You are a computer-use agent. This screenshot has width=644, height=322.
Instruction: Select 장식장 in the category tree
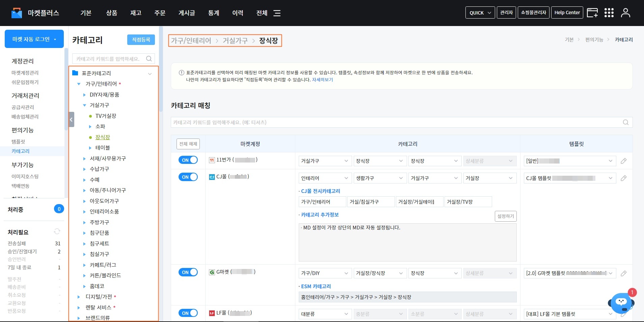pos(103,137)
